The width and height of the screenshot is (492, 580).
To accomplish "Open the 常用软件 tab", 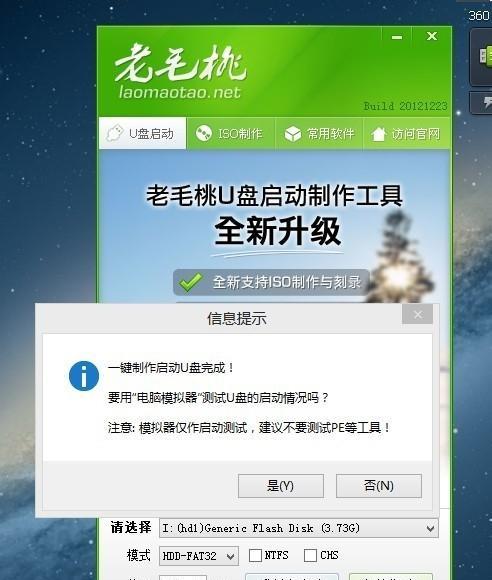I will 319,134.
